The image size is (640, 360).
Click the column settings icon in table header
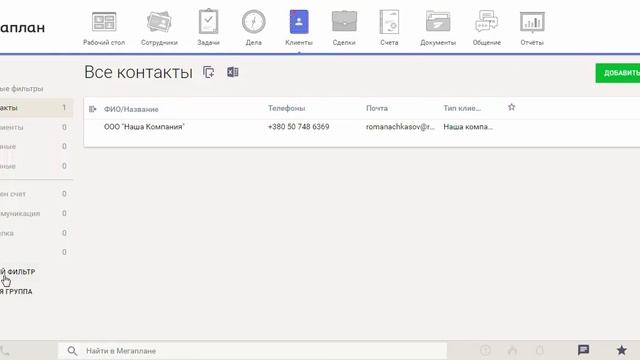tap(92, 109)
